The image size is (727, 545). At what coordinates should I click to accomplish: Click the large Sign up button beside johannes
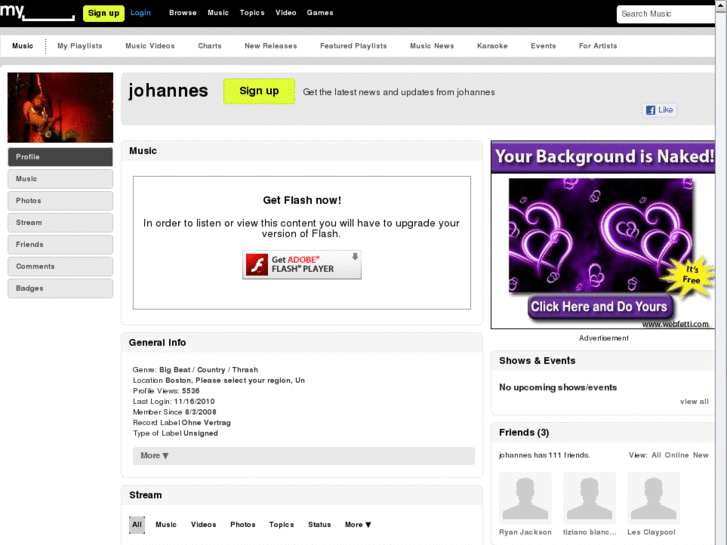[259, 91]
